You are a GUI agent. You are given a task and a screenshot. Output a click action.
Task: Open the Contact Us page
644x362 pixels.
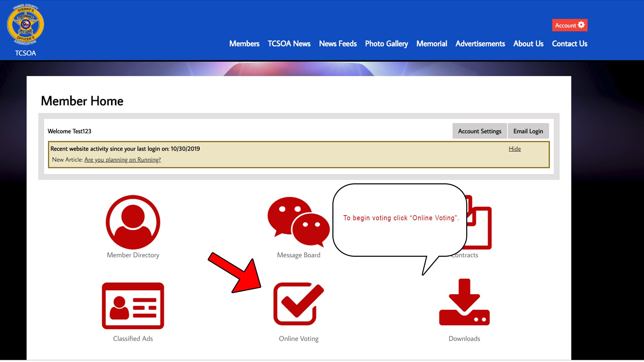(570, 44)
